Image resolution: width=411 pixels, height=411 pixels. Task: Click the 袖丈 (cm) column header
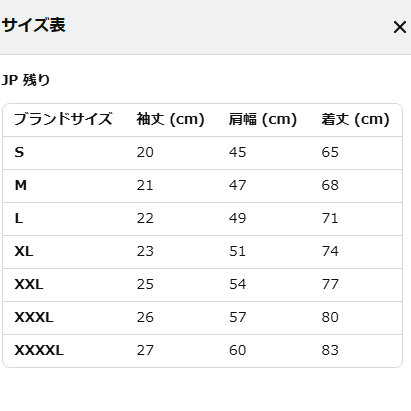pos(170,119)
